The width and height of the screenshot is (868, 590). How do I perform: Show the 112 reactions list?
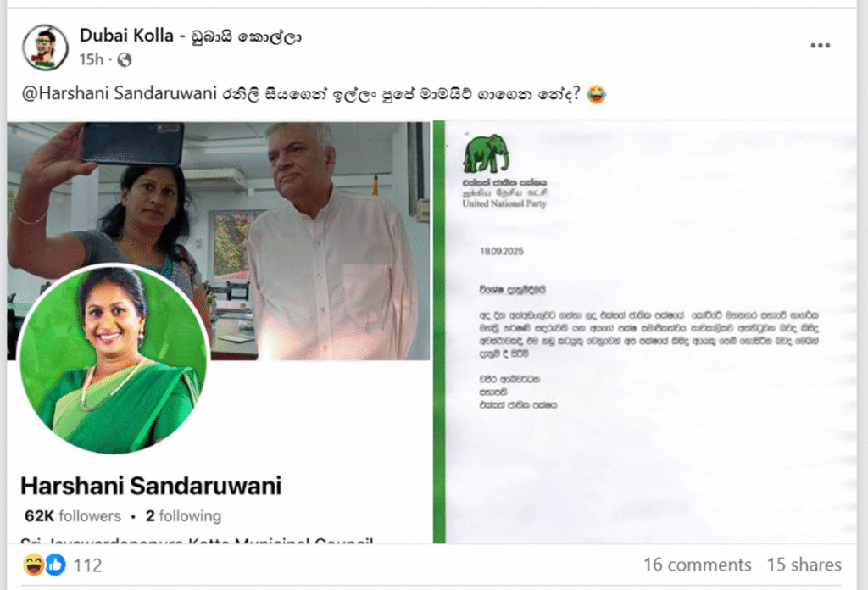pyautogui.click(x=87, y=565)
